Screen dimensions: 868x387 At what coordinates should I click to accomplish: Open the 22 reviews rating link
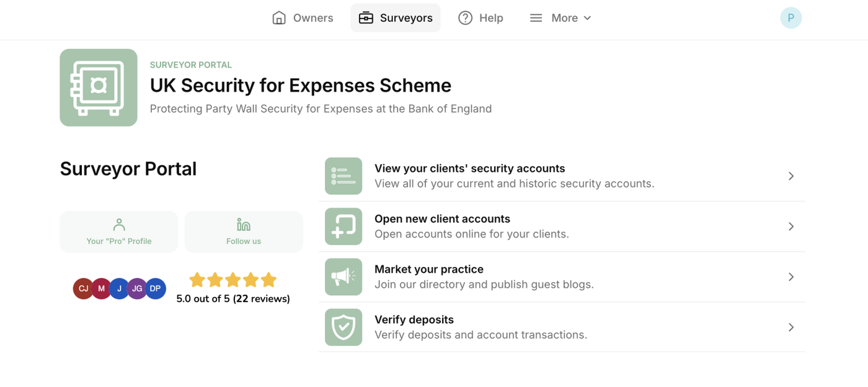(x=261, y=299)
